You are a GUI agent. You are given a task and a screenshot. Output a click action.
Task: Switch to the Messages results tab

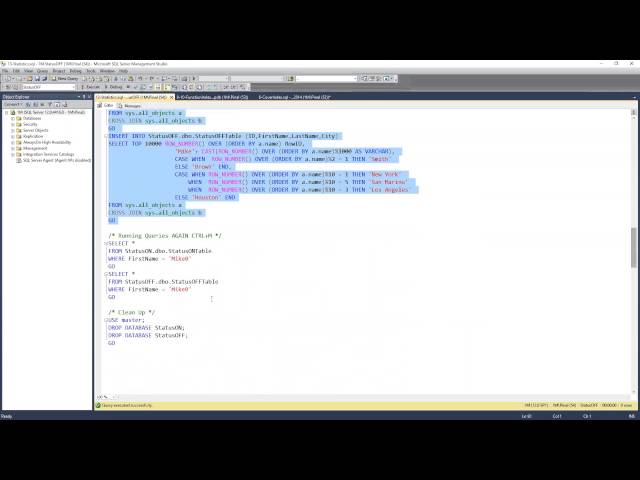coord(129,106)
